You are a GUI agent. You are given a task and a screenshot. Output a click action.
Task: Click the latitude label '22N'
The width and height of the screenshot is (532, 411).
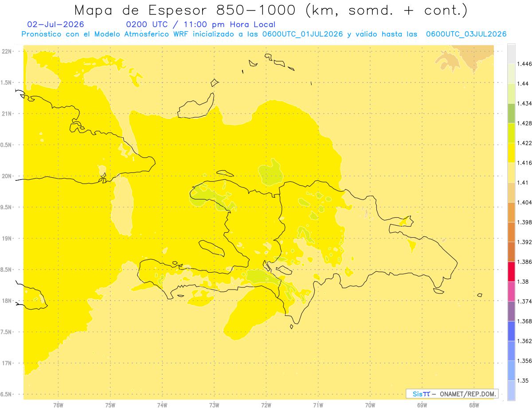7,51
